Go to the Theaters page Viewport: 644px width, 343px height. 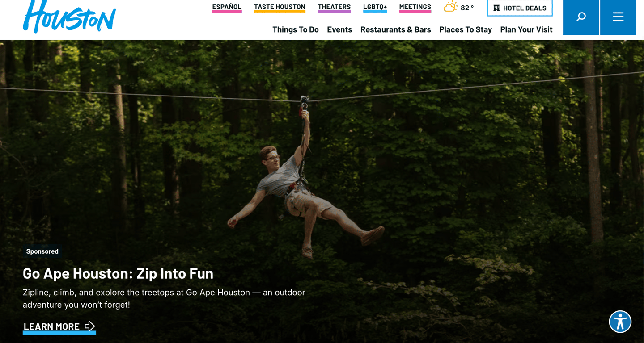pos(334,7)
